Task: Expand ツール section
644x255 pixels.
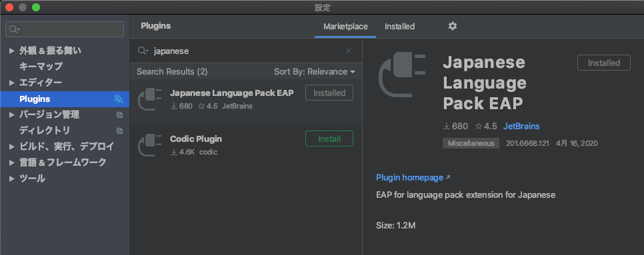Action: pyautogui.click(x=11, y=178)
